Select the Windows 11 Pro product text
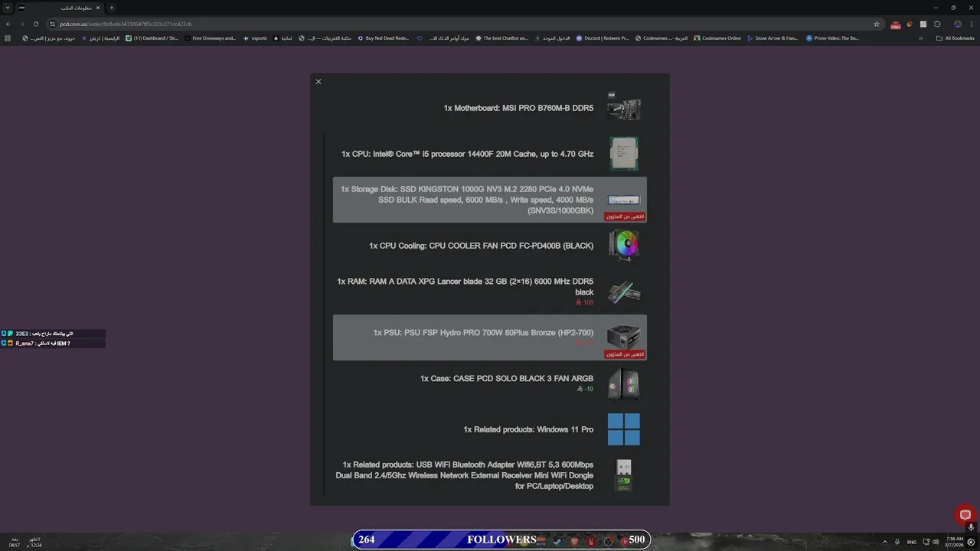This screenshot has height=551, width=980. coord(528,429)
